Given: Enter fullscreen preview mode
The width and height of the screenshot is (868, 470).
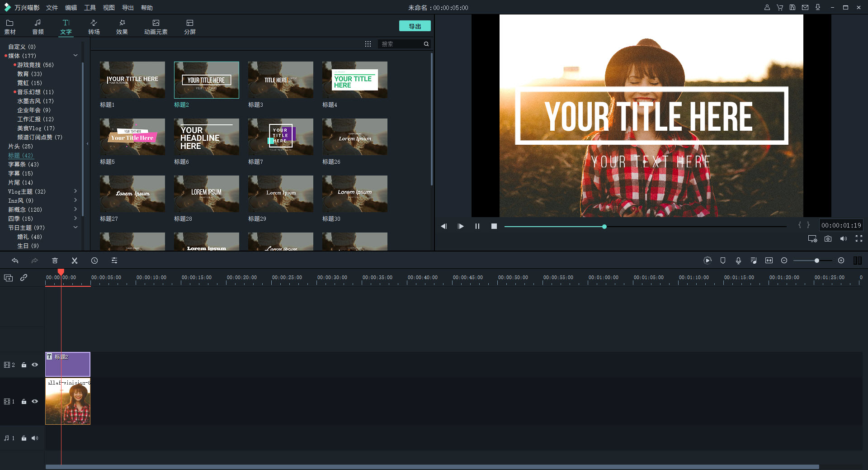Looking at the screenshot, I should pos(859,239).
